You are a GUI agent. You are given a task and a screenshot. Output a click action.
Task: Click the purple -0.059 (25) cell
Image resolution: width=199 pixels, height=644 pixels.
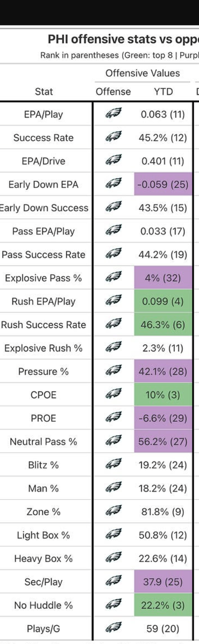[164, 184]
